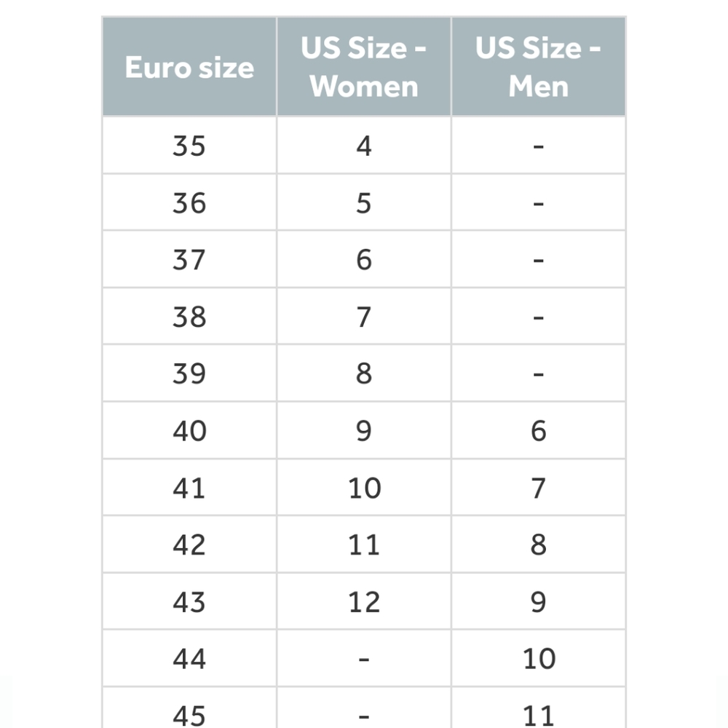The height and width of the screenshot is (728, 728).
Task: Select Euro size 41 cell
Action: (x=189, y=488)
